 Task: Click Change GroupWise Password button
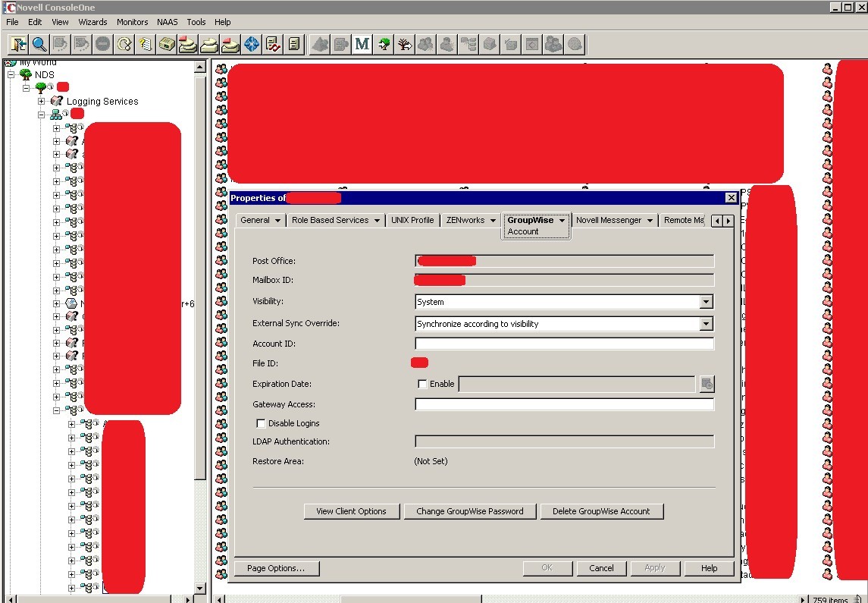pyautogui.click(x=470, y=511)
